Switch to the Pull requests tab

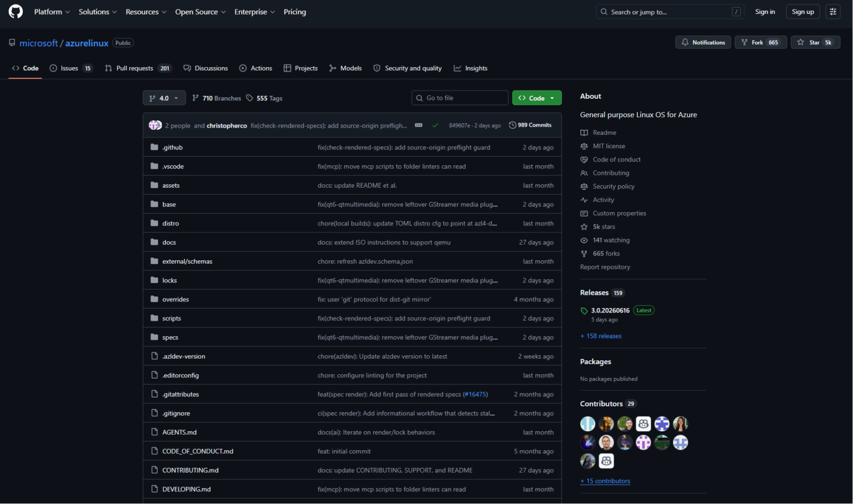[x=137, y=68]
